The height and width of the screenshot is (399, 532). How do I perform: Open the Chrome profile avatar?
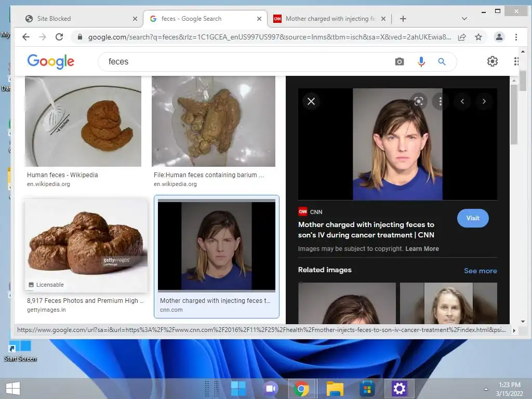(499, 37)
